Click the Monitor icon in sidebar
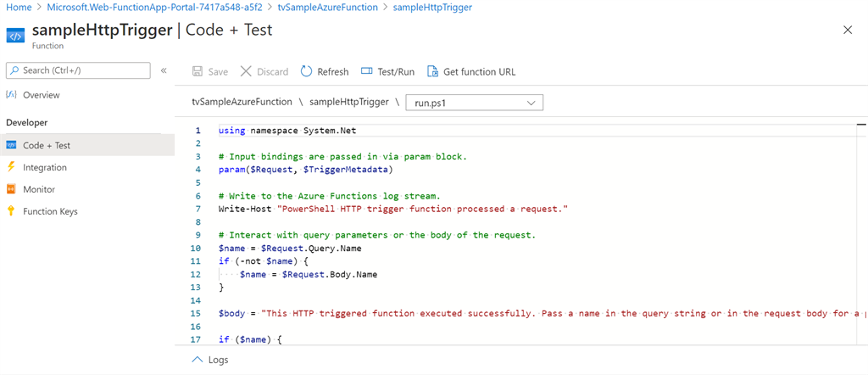 [x=12, y=189]
